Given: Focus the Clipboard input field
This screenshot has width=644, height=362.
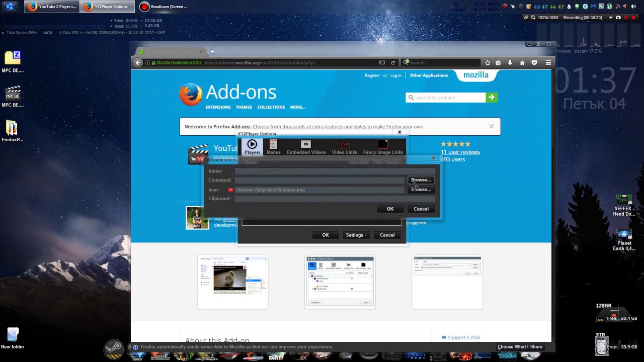Looking at the screenshot, I should (335, 199).
